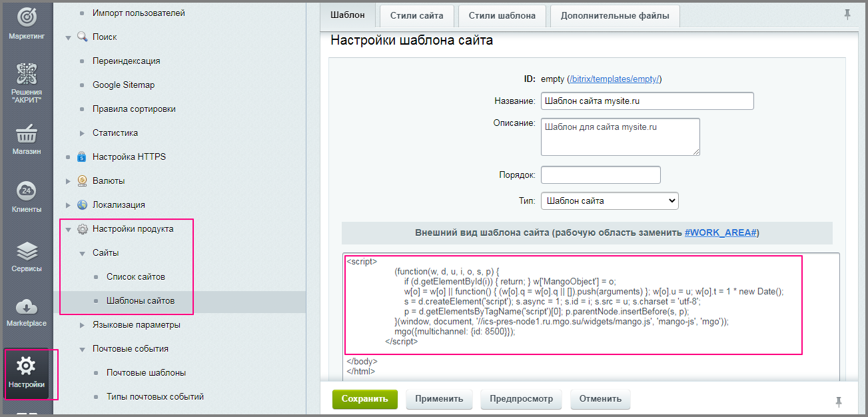Open the /bitrix/templates/empty/ link

(614, 79)
